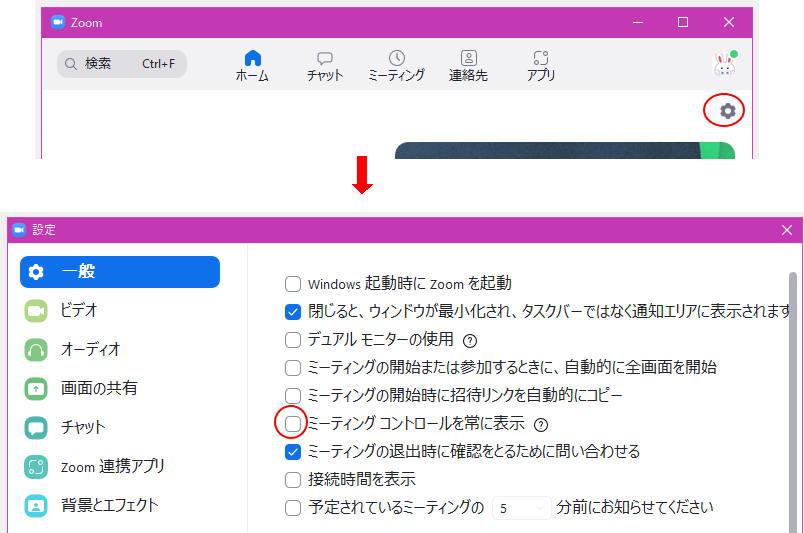Check ミーティング コントロールを常に表示 checkbox

pyautogui.click(x=293, y=424)
